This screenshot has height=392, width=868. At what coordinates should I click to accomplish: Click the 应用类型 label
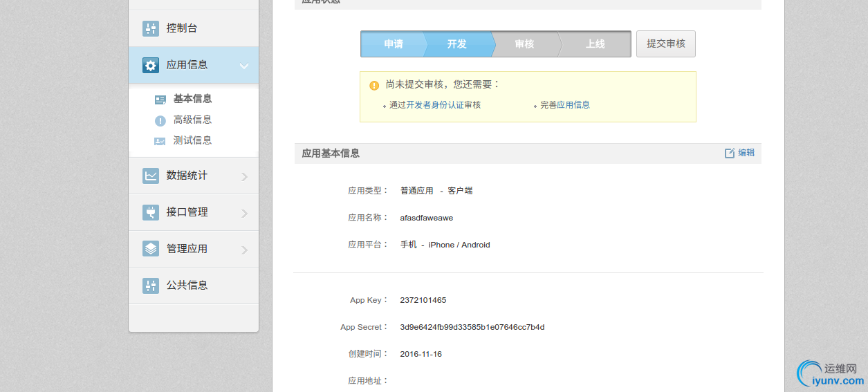[369, 191]
